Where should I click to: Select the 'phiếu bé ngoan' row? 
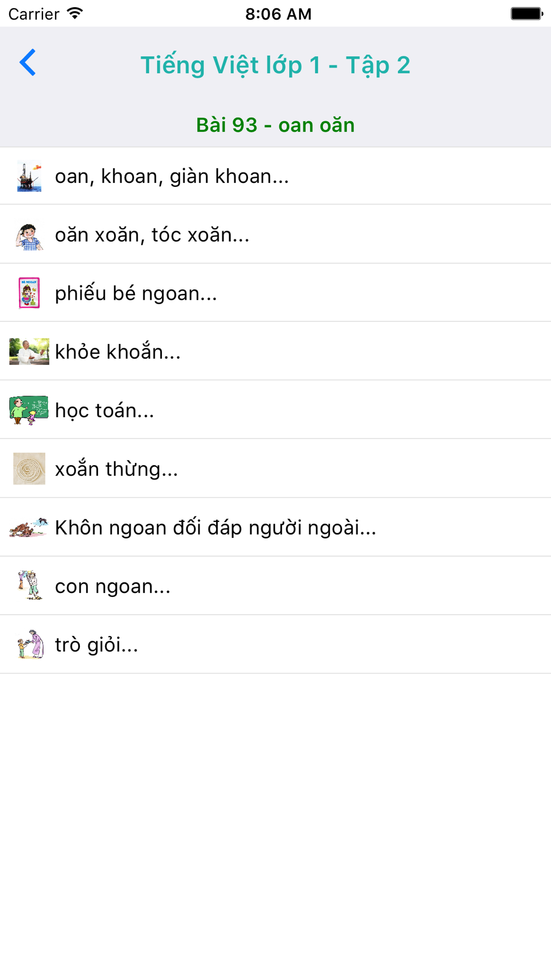pyautogui.click(x=275, y=293)
